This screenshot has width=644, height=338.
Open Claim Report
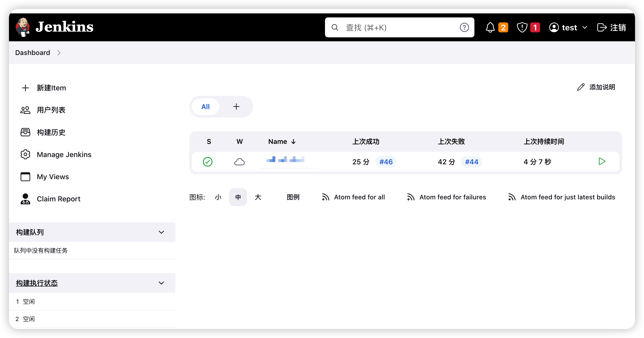tap(59, 199)
